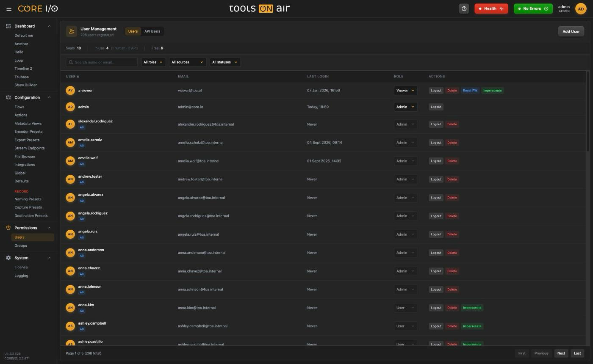Viewport: 593px width, 364px height.
Task: Click the USER column sort arrow
Action: pos(78,77)
